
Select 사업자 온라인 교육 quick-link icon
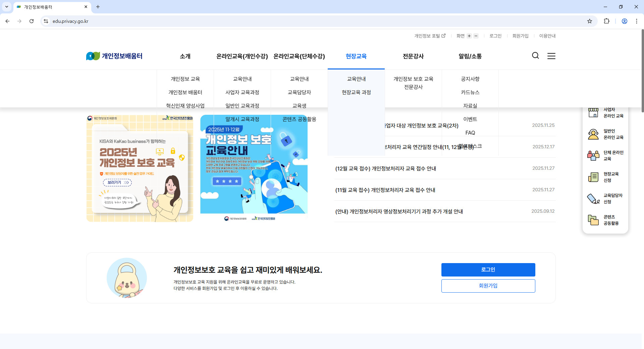[x=593, y=112]
